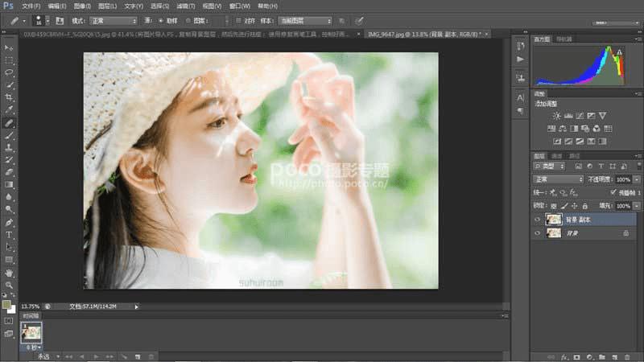
Task: Open Character panel 'A' icon in dock
Action: tap(520, 97)
